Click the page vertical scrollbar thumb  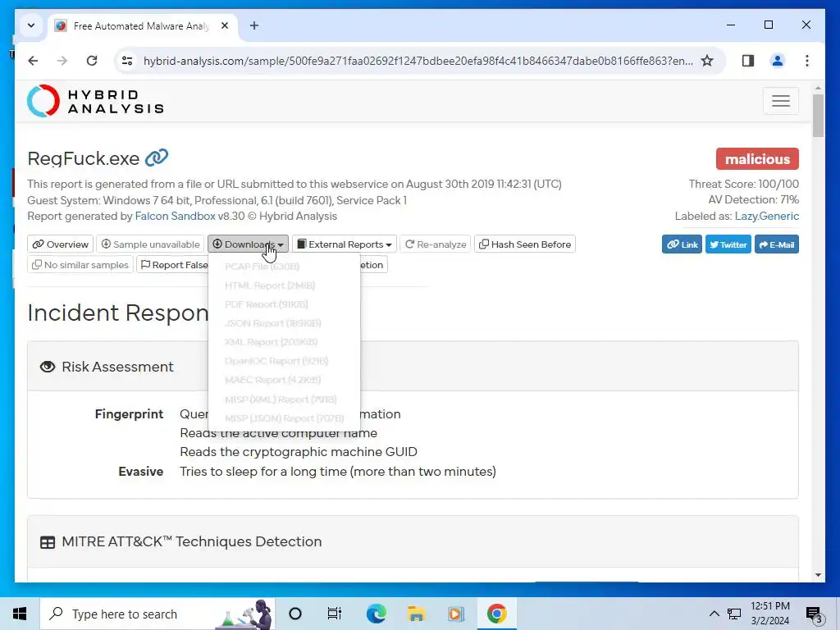click(x=818, y=115)
